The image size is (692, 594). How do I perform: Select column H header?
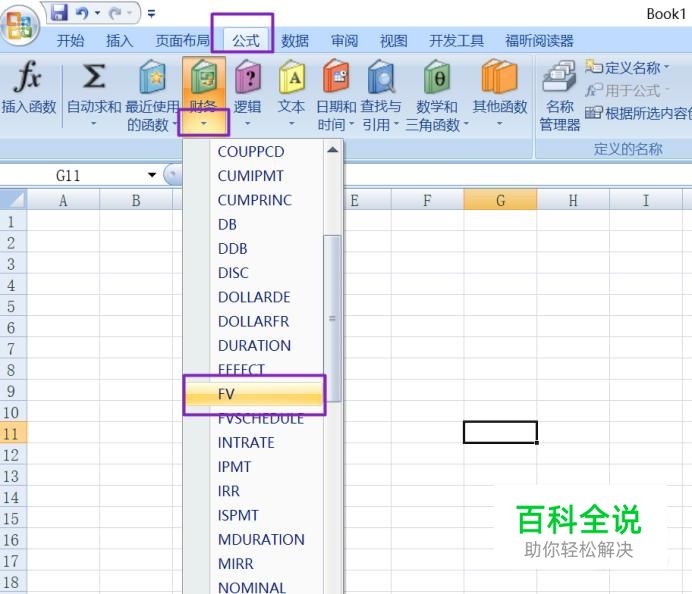click(x=573, y=200)
